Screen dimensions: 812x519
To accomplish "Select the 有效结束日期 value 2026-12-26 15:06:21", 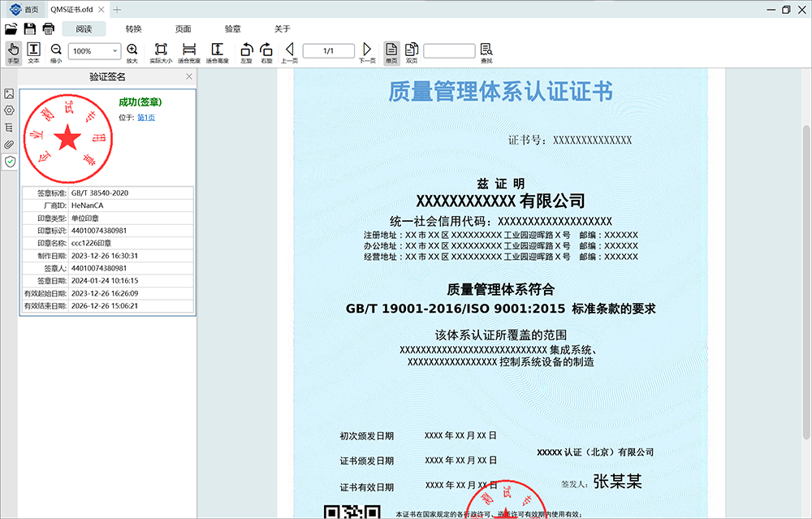I will pos(105,305).
